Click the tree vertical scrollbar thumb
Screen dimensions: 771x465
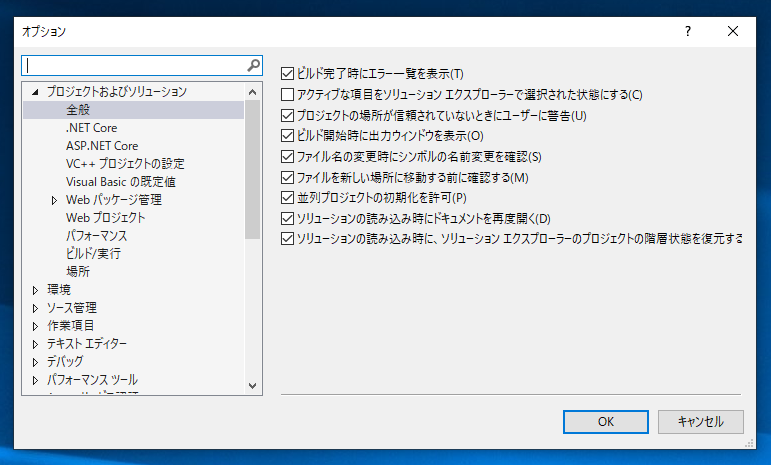[x=253, y=170]
